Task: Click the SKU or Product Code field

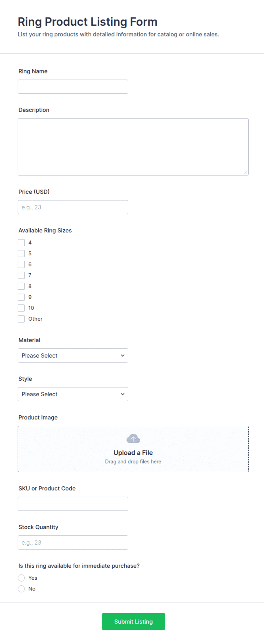Action: coord(73,504)
